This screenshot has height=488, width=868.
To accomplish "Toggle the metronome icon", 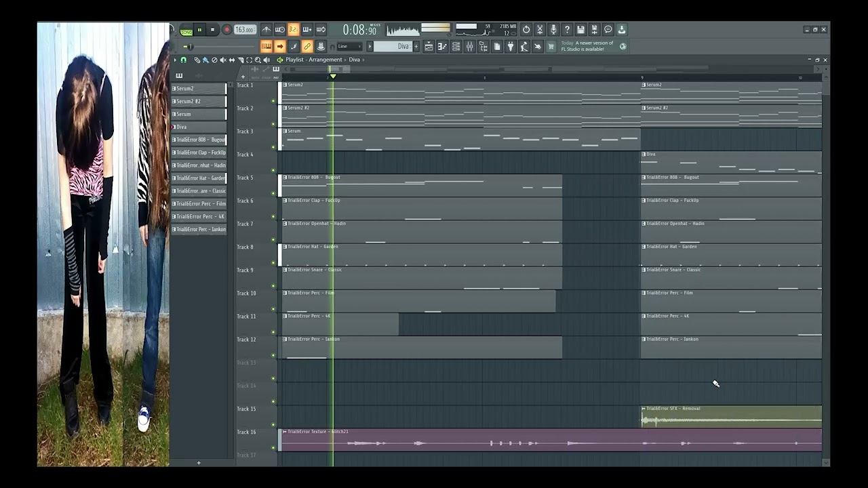I will click(x=266, y=29).
